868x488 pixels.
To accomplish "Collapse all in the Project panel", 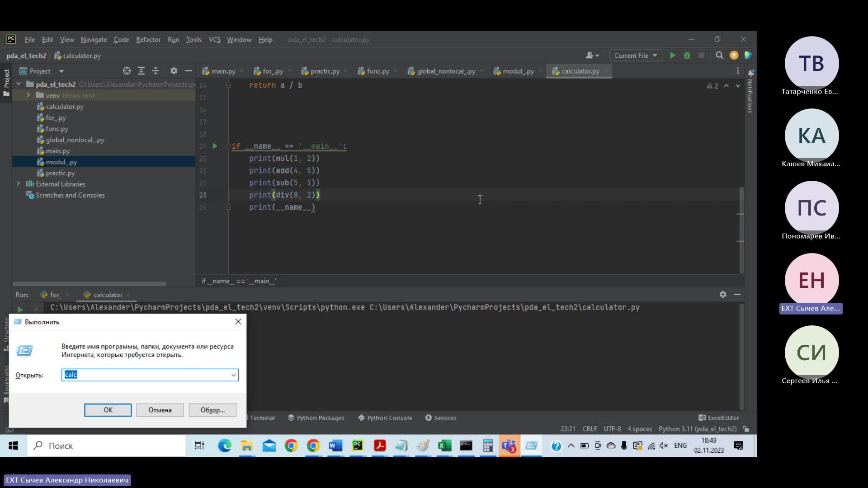I will [x=156, y=71].
